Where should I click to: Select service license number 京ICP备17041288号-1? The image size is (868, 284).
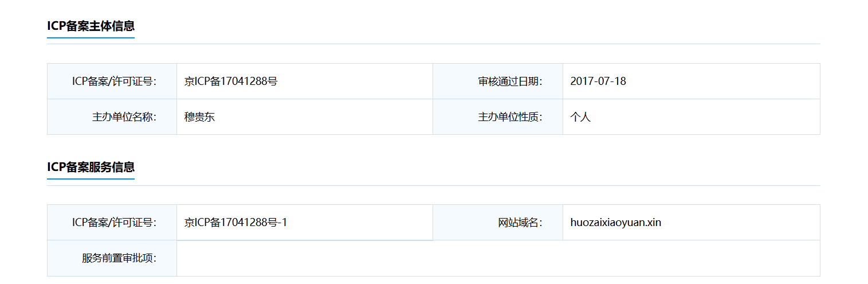235,223
